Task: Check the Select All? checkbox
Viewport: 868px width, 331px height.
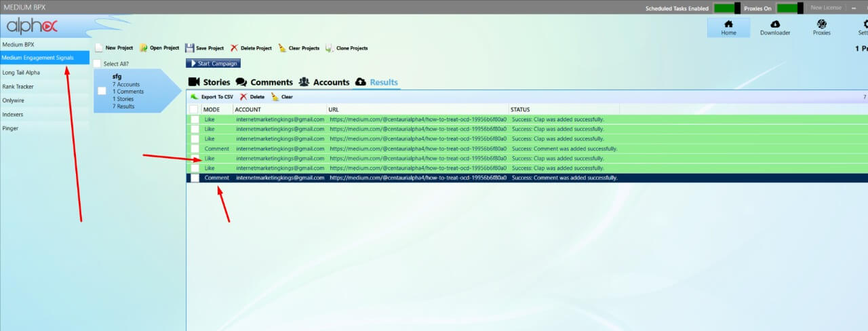Action: [x=97, y=64]
